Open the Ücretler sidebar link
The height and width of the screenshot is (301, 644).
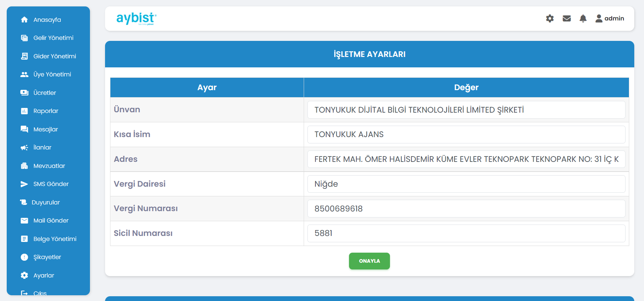click(x=45, y=93)
